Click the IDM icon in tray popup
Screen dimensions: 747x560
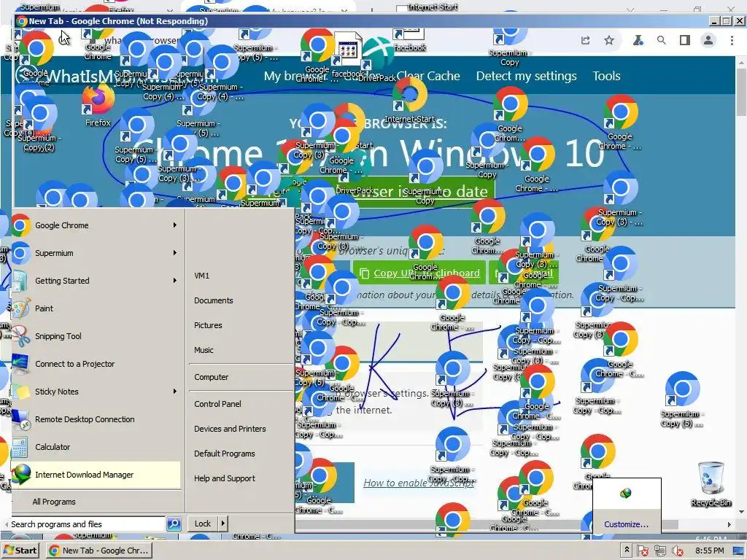pyautogui.click(x=626, y=494)
